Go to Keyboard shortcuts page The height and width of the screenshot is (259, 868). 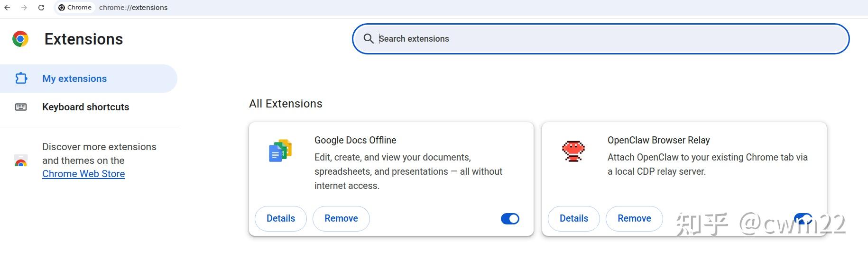[x=85, y=107]
